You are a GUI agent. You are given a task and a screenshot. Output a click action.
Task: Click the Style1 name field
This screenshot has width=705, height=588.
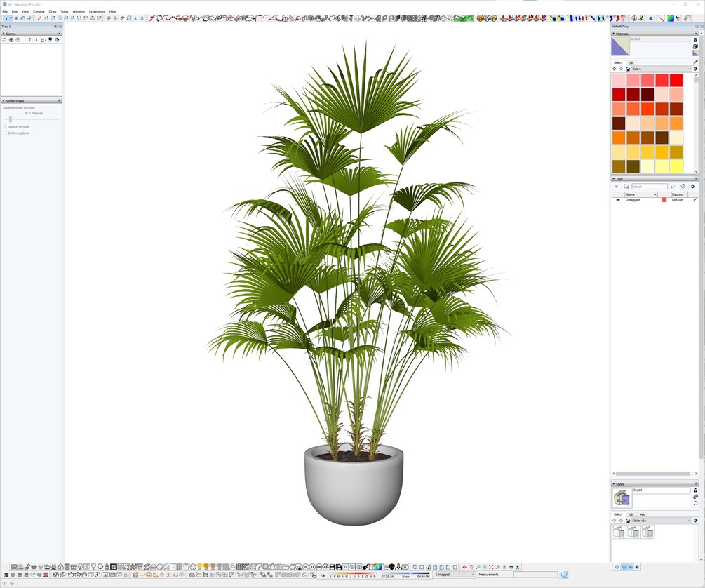pos(661,490)
